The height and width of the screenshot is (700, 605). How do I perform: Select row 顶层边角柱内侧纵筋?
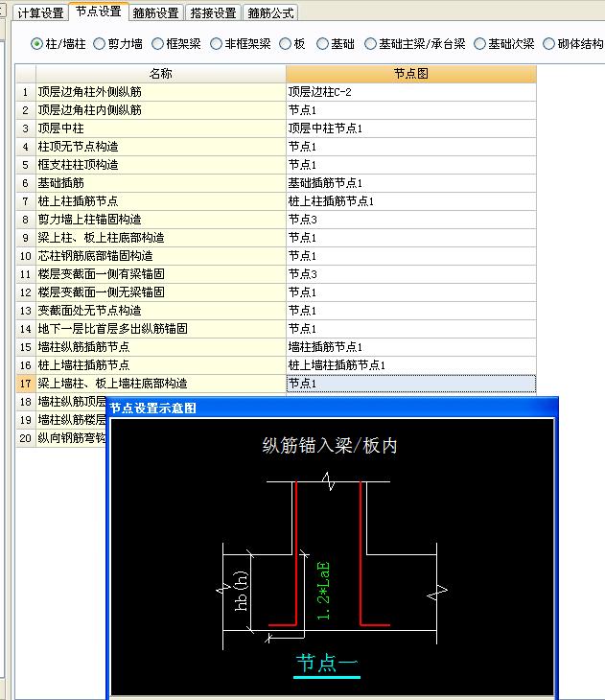(161, 110)
